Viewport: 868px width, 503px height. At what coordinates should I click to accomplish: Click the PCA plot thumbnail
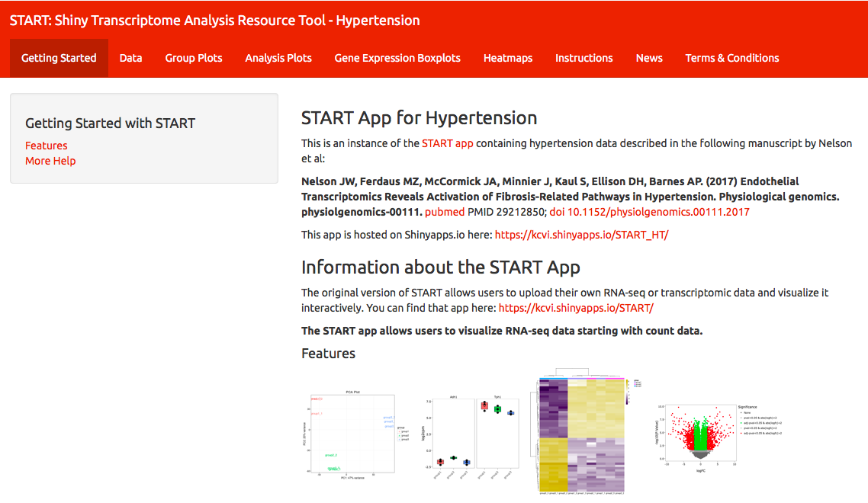pos(355,435)
